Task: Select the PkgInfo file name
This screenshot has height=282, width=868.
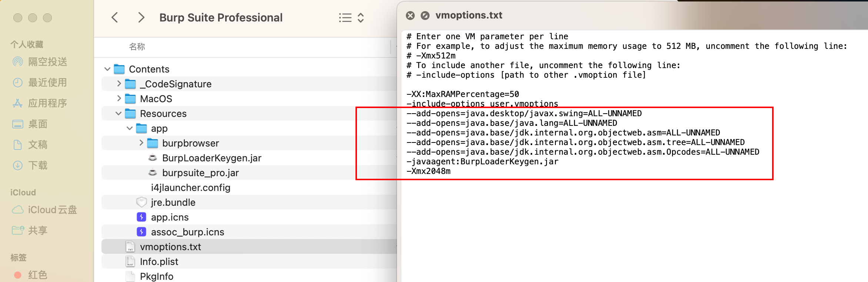Action: click(157, 276)
